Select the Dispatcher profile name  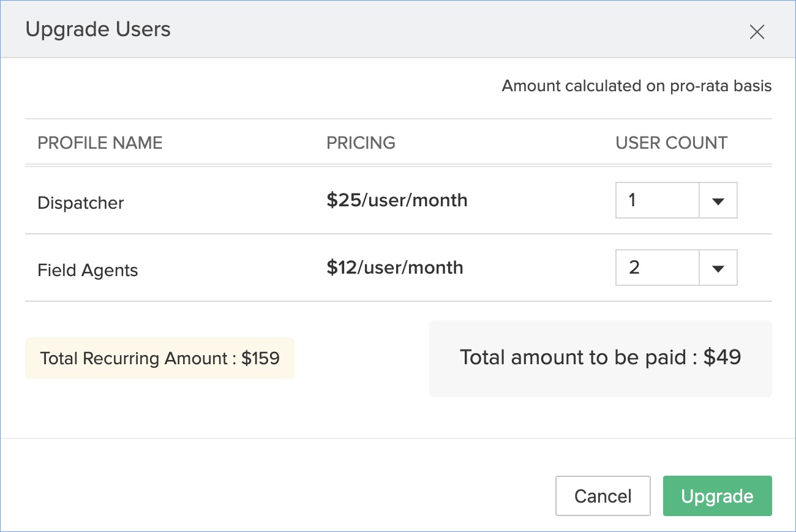81,203
